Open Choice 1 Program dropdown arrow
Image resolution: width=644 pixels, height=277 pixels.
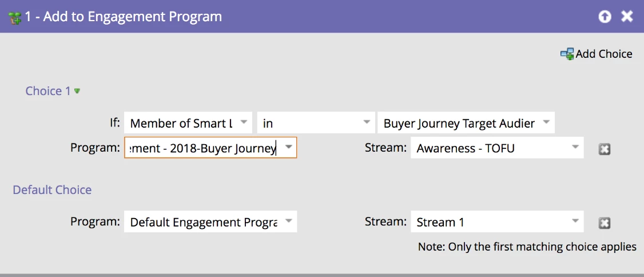coord(289,148)
